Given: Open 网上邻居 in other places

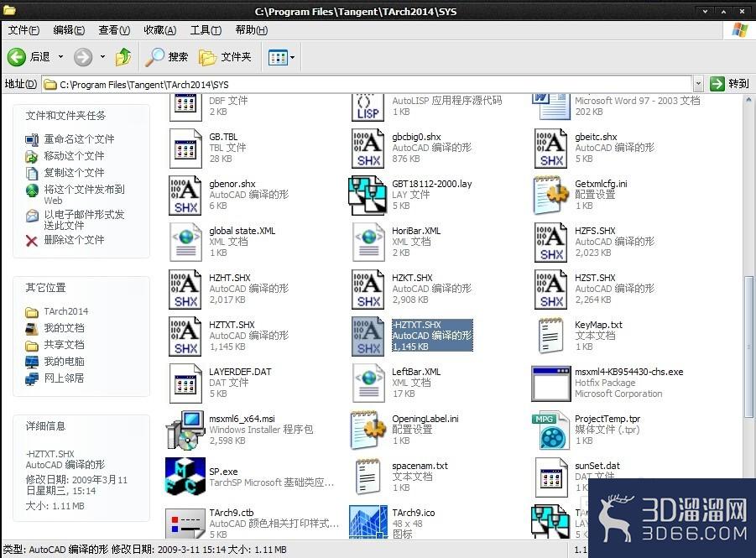Looking at the screenshot, I should click(64, 378).
